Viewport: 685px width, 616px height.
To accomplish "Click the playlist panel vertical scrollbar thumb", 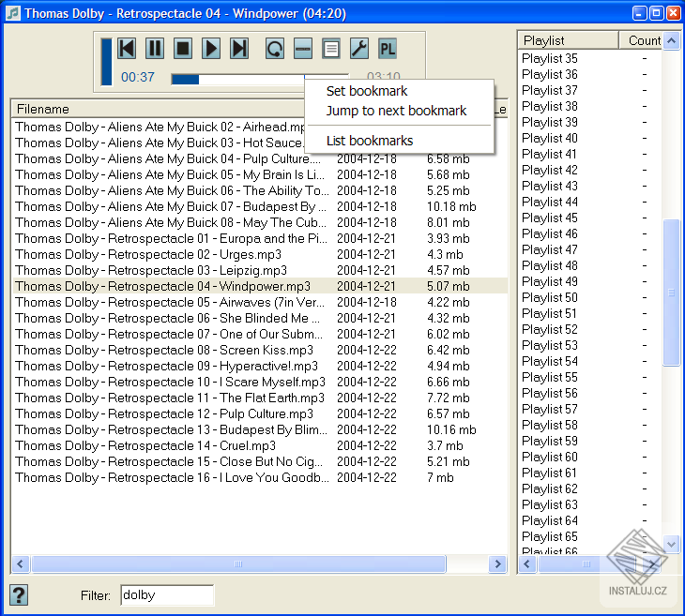I will click(672, 293).
